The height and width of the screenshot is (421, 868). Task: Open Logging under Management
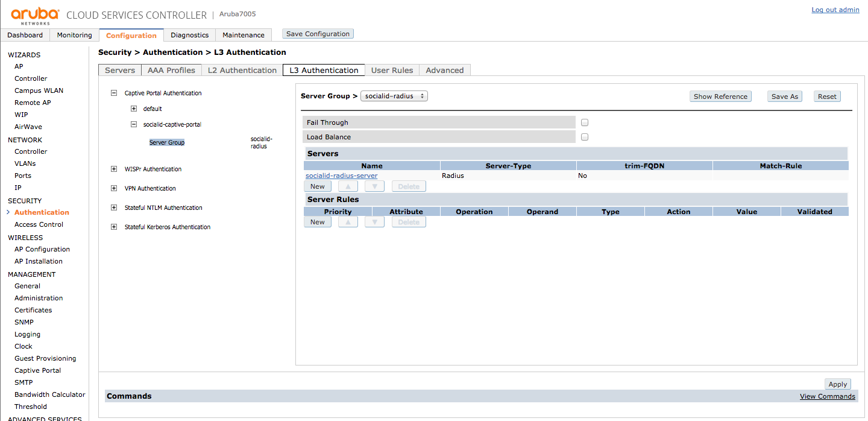pyautogui.click(x=28, y=334)
